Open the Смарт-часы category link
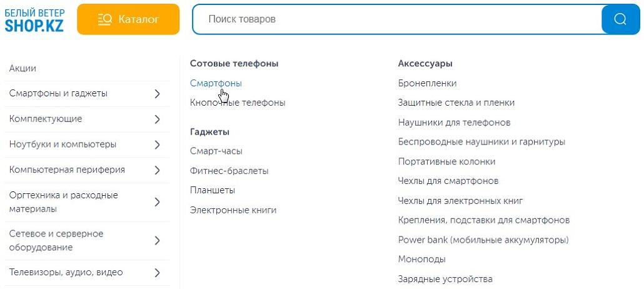644x289 pixels. point(216,151)
